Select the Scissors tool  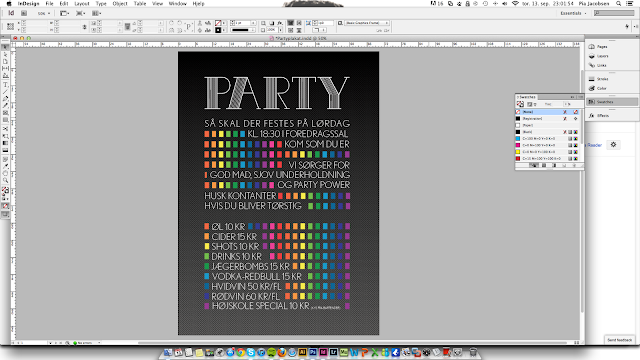pos(5,129)
